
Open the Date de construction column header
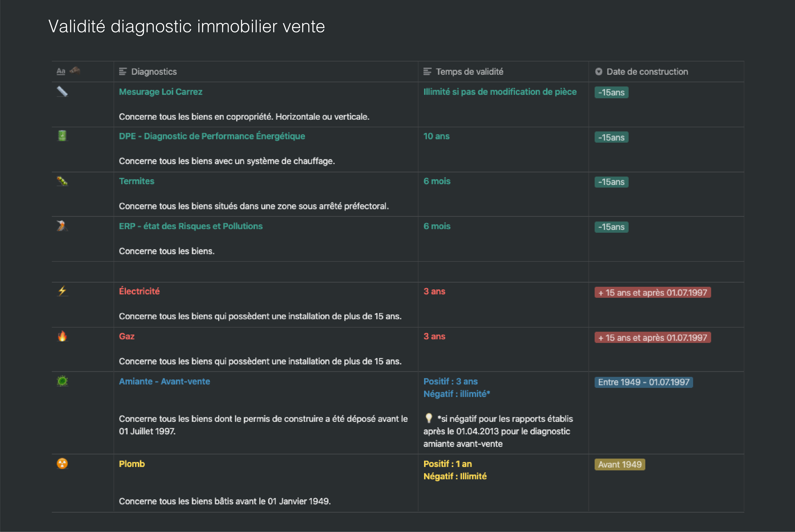pyautogui.click(x=666, y=72)
